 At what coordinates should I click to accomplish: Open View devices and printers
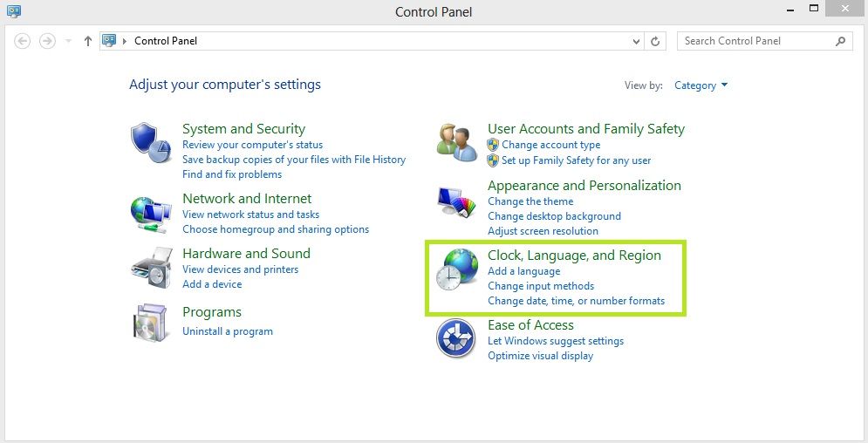[240, 269]
